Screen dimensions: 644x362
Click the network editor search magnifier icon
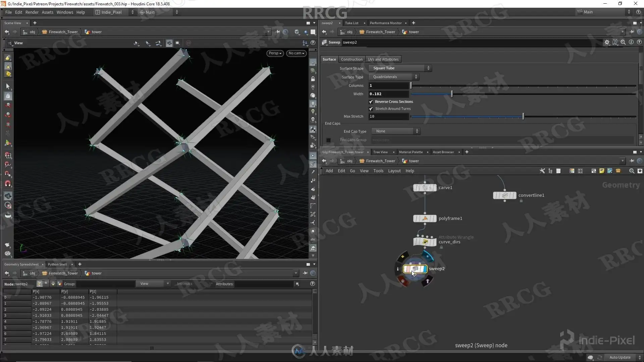pos(632,171)
